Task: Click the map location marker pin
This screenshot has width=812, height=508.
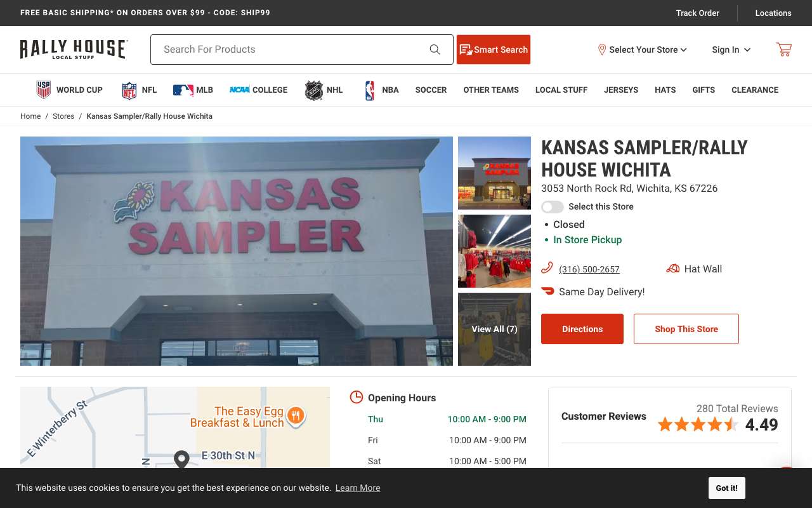Action: tap(182, 459)
